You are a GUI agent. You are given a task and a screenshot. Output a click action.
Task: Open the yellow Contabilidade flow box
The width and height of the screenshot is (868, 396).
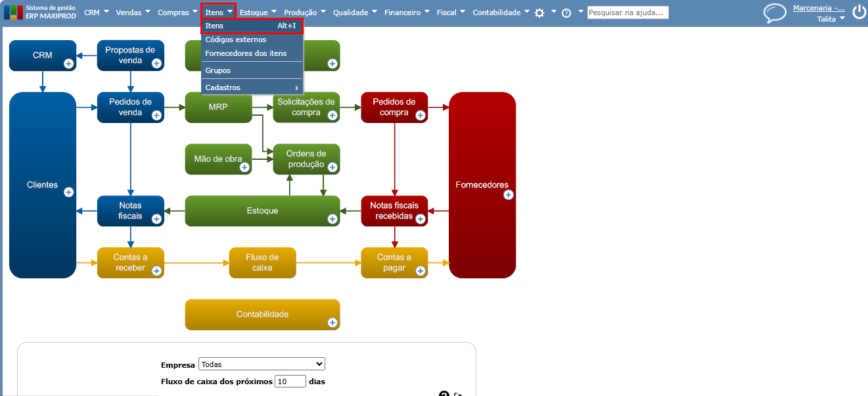(x=262, y=314)
